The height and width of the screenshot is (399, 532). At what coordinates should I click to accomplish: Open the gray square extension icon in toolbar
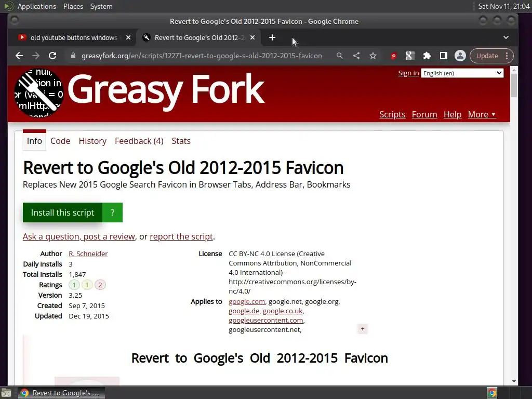point(410,56)
